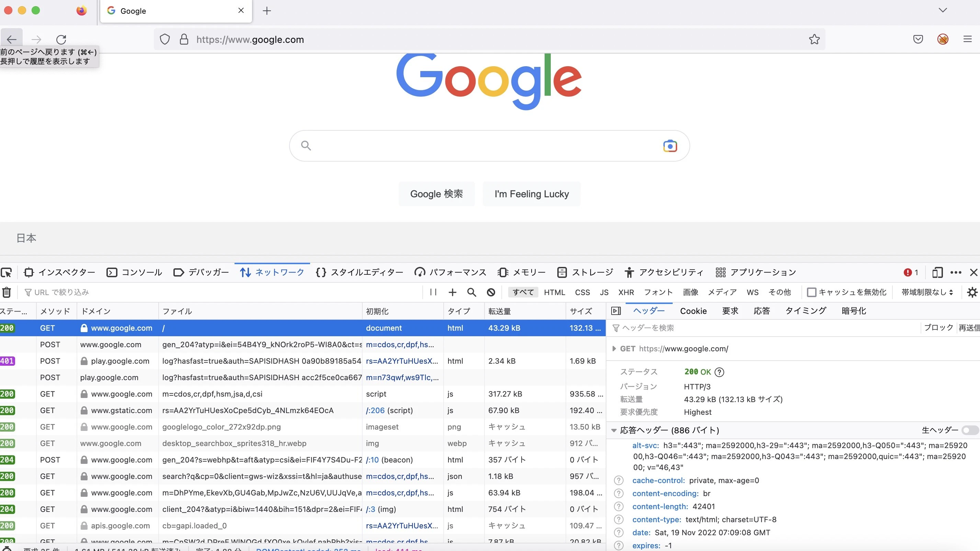Toggle responsive design mode icon
Viewport: 980px width, 551px height.
coord(937,272)
